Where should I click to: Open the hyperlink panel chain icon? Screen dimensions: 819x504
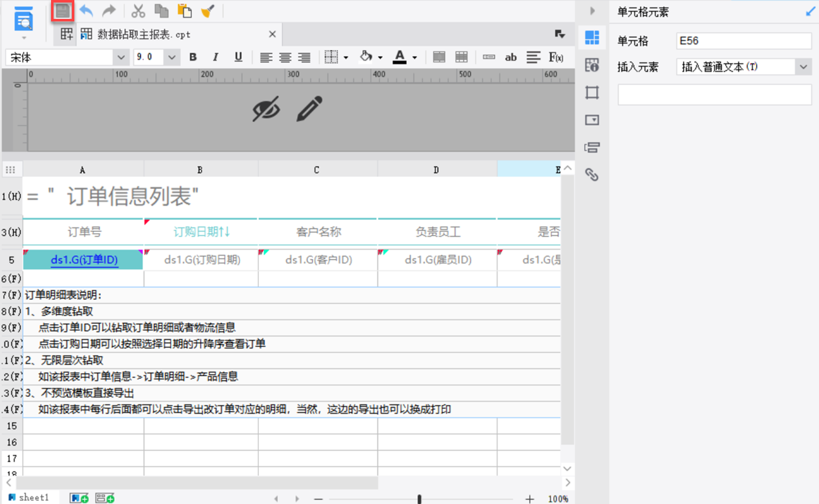tap(592, 175)
